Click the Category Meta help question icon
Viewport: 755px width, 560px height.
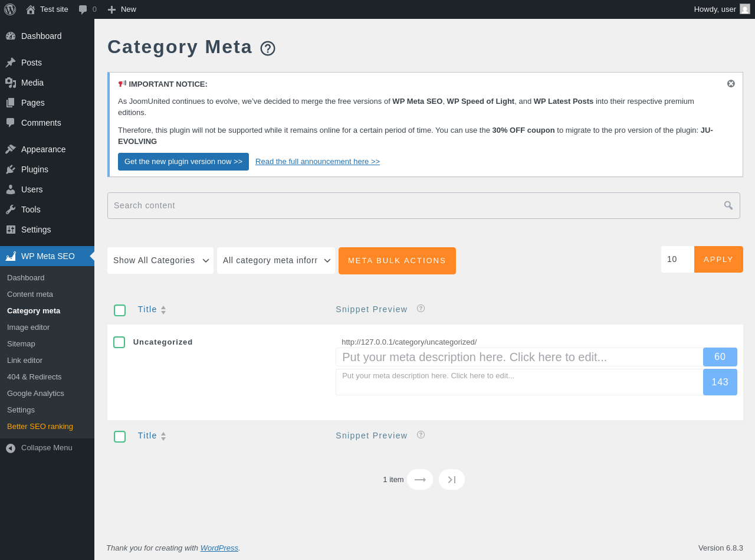point(268,48)
